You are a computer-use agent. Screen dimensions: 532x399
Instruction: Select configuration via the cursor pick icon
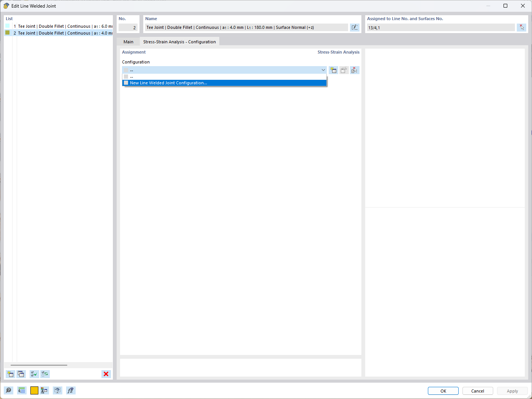click(x=355, y=70)
